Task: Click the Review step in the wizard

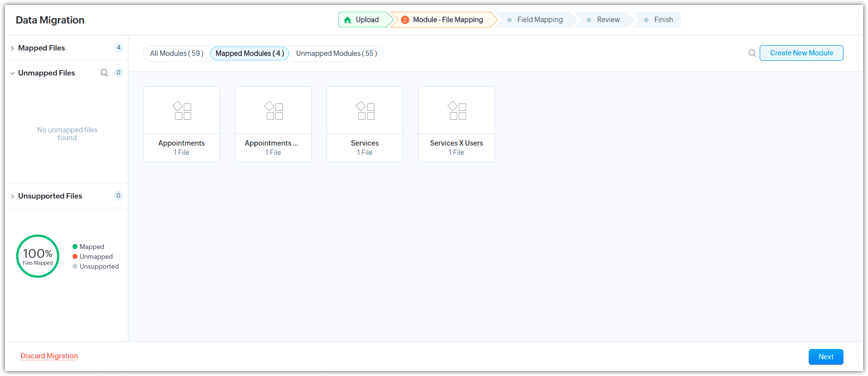Action: tap(608, 20)
